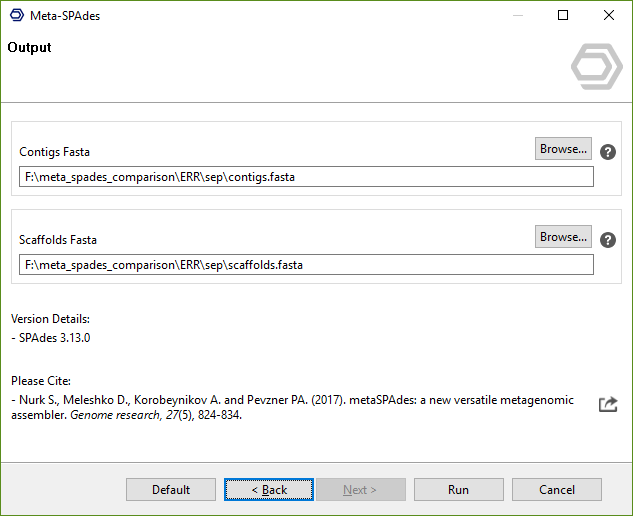The height and width of the screenshot is (516, 633).
Task: Click the Meta-SPAdes app icon in title bar
Action: (x=15, y=16)
